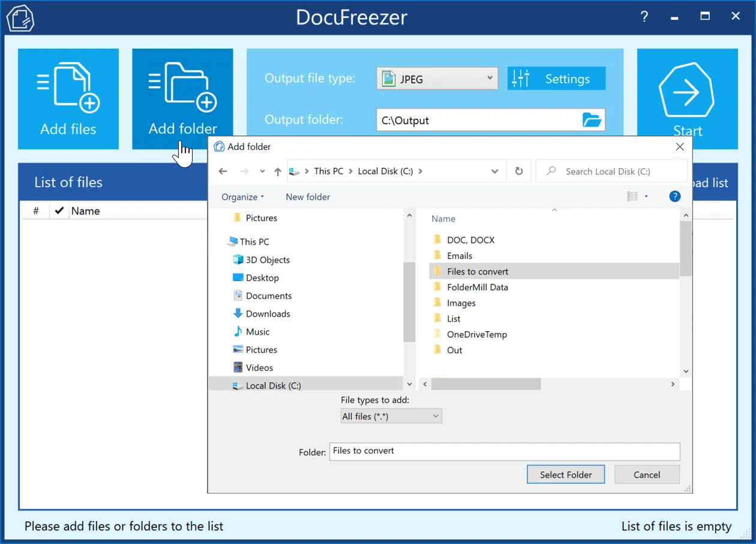Click the Add folder icon
Image resolution: width=756 pixels, height=544 pixels.
coord(182,99)
